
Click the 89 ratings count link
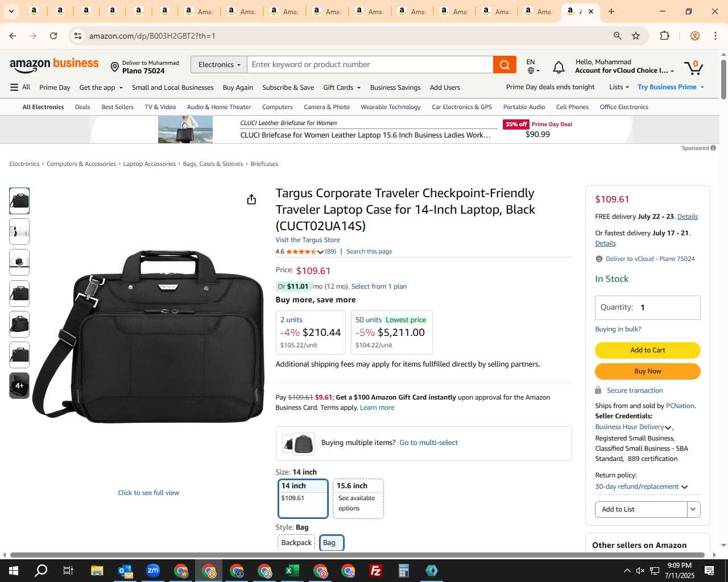tap(330, 251)
